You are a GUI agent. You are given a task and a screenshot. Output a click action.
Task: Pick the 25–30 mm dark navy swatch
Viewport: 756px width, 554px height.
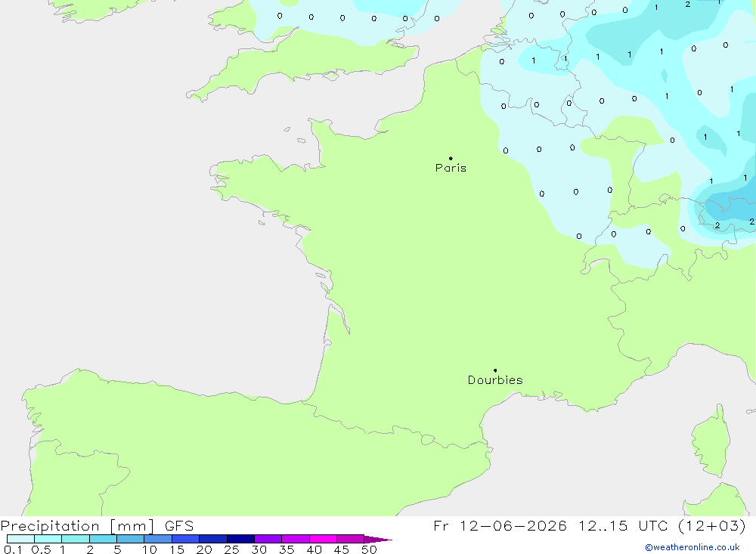[x=240, y=539]
